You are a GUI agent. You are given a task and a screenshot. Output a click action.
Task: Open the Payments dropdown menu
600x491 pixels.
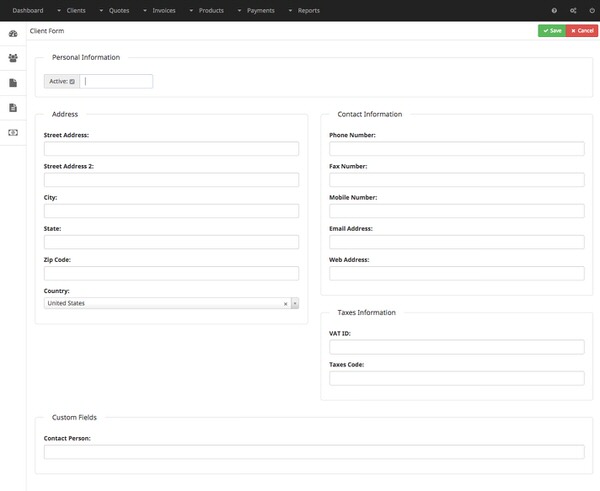point(256,11)
